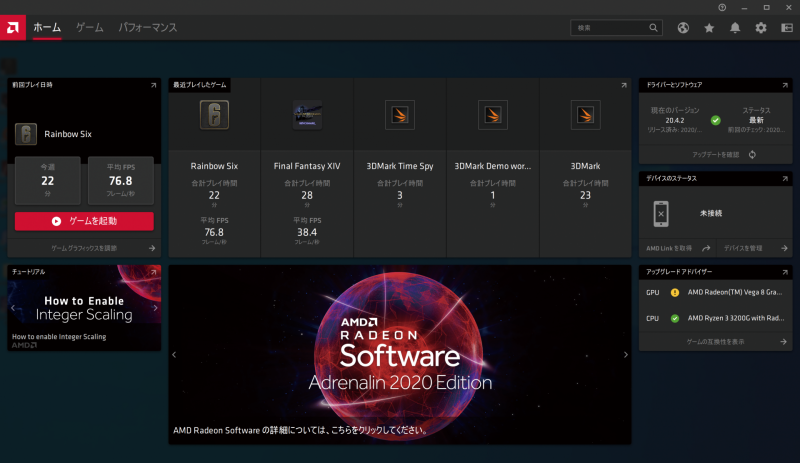The image size is (800, 463).
Task: Click the plain 3DMark game icon
Action: (586, 114)
